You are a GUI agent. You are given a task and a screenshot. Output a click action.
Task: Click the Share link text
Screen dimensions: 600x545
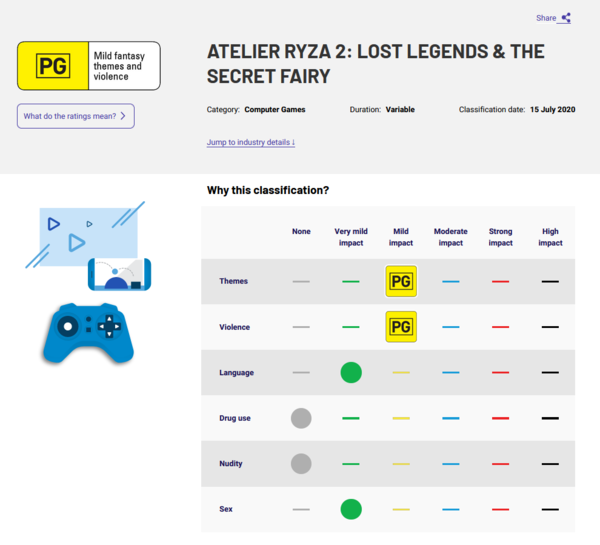click(x=546, y=18)
